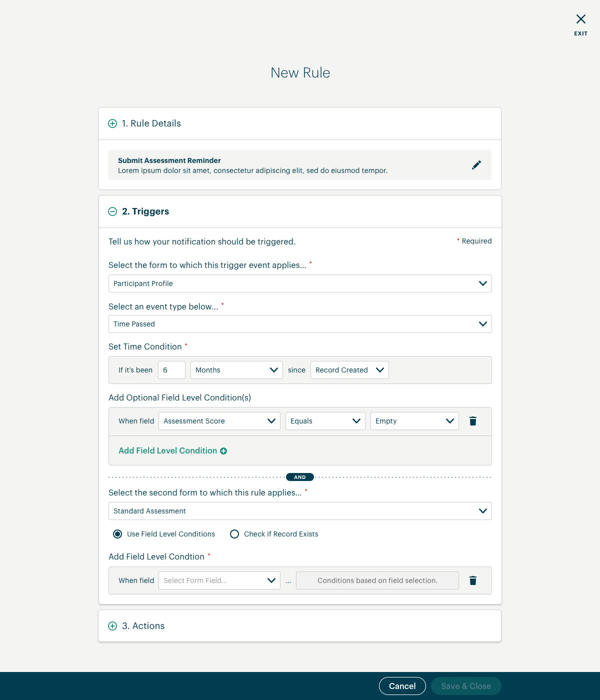Open the Time Passed event type dropdown
Screen dimensions: 600x700
300,324
